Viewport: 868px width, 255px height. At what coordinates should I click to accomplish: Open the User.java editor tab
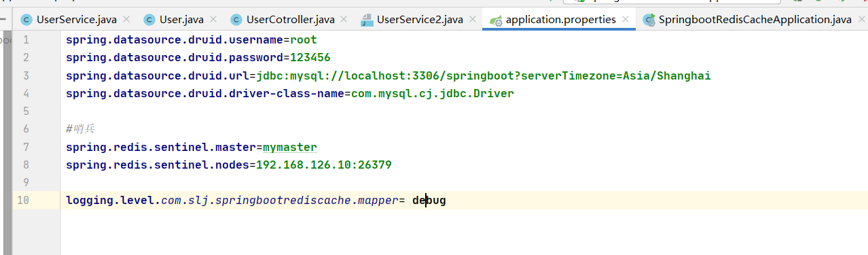[x=181, y=19]
